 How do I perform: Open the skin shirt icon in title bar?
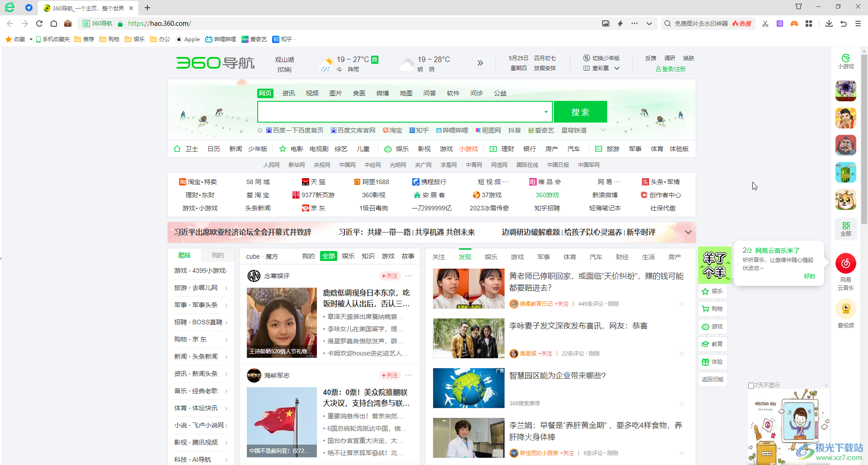click(799, 6)
